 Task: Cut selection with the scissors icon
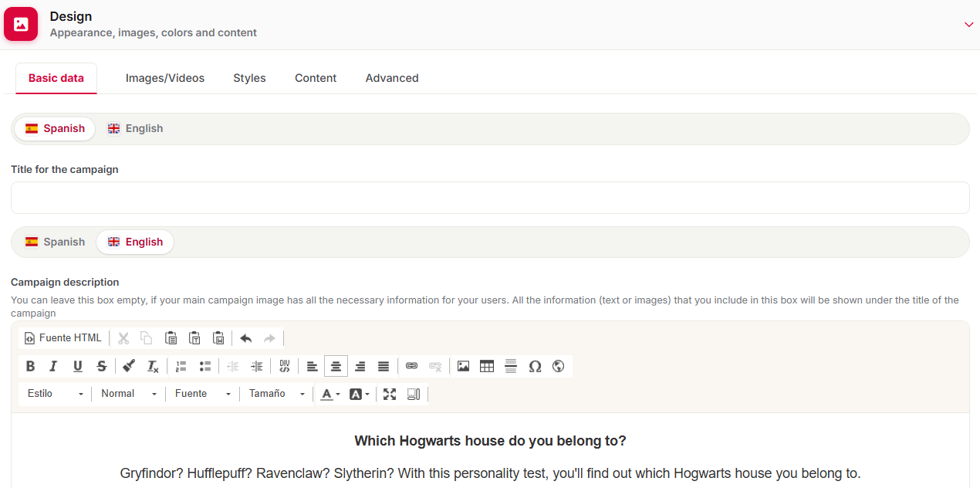(123, 338)
